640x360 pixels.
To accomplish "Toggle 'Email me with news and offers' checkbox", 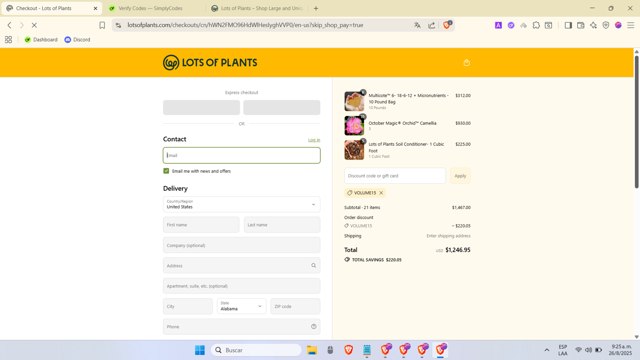I will [166, 171].
